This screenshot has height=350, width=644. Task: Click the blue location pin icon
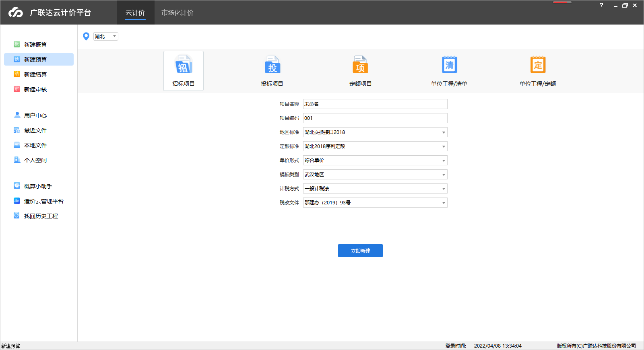coord(86,37)
